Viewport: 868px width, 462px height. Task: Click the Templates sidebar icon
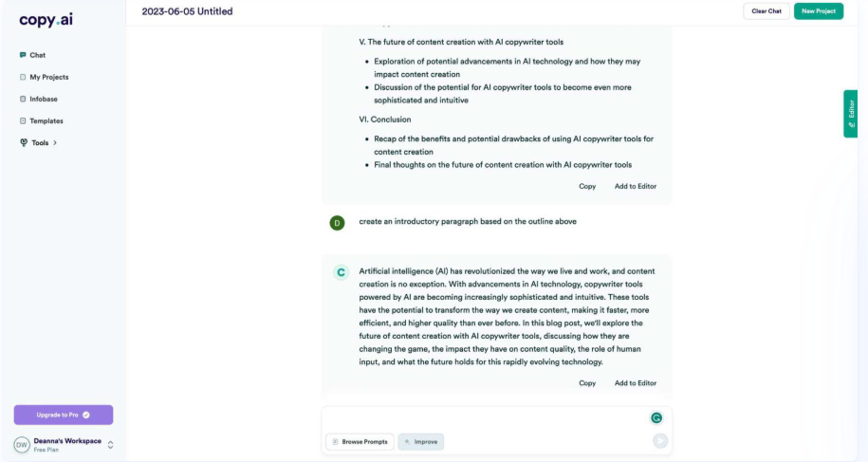[23, 120]
